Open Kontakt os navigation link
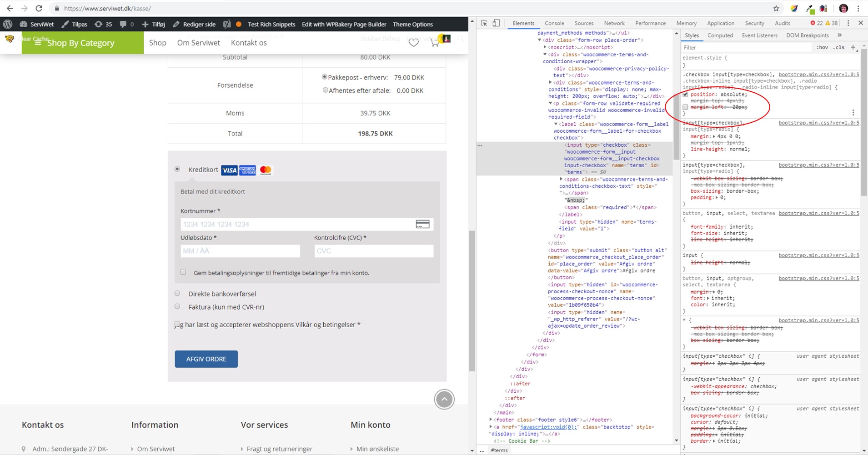This screenshot has height=455, width=868. (x=249, y=43)
